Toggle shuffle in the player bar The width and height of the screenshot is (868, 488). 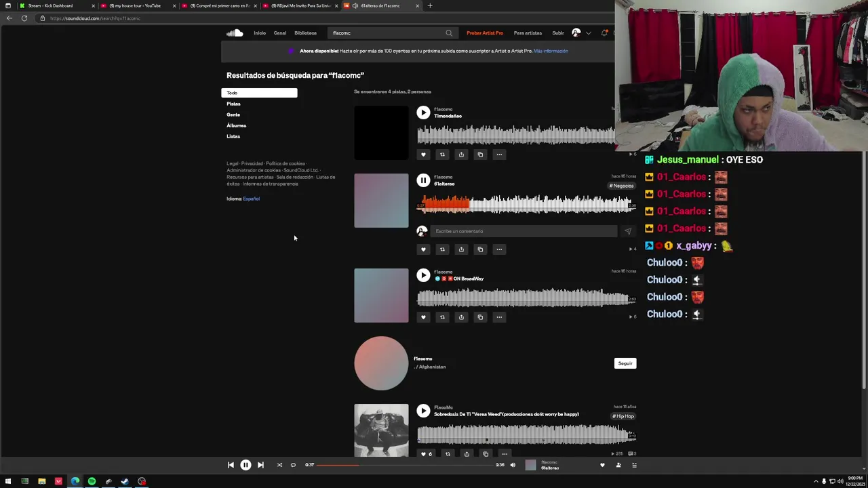click(x=279, y=465)
